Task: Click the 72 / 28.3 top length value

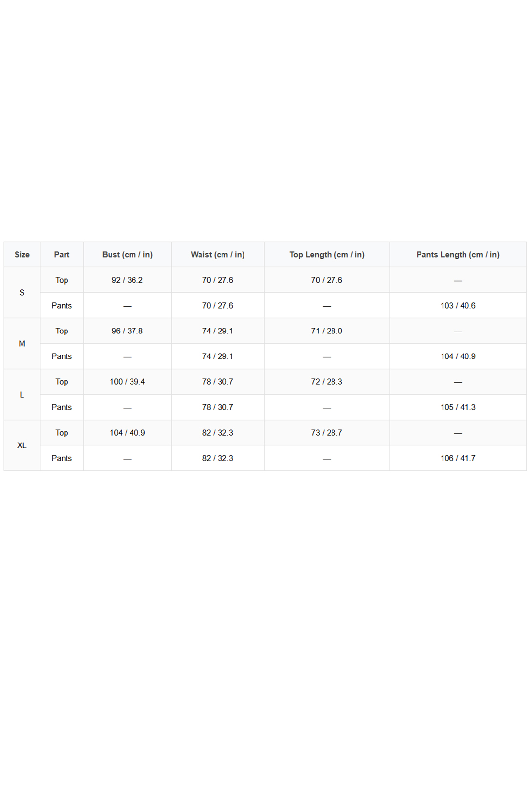Action: click(327, 382)
